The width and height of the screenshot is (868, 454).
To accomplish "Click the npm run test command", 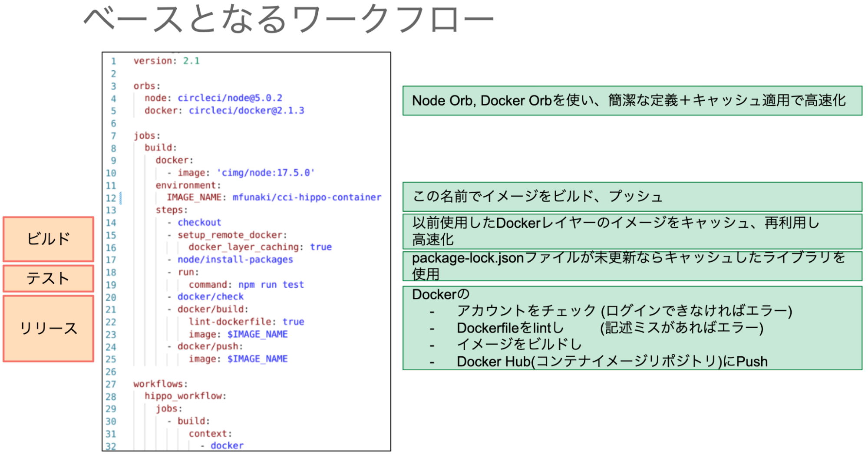I will [271, 285].
